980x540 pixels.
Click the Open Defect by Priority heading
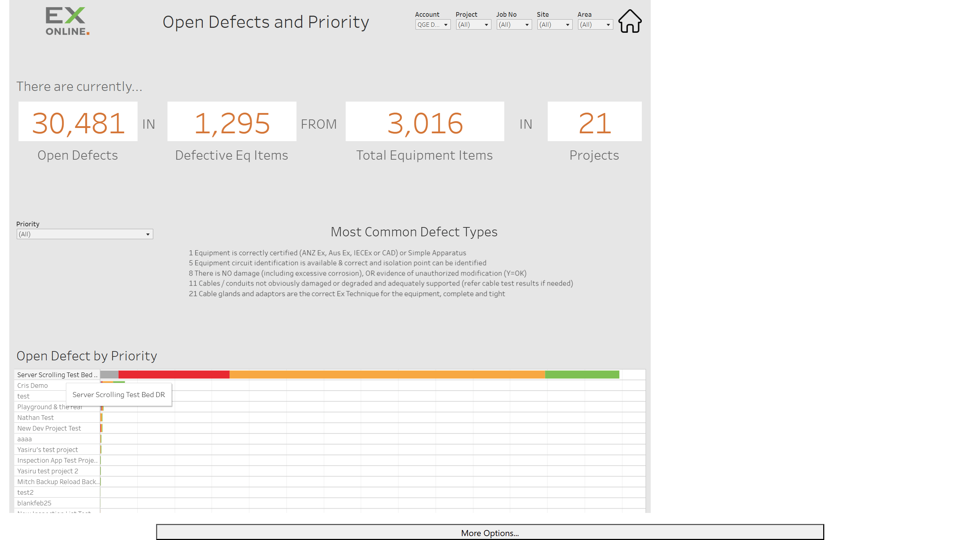87,355
